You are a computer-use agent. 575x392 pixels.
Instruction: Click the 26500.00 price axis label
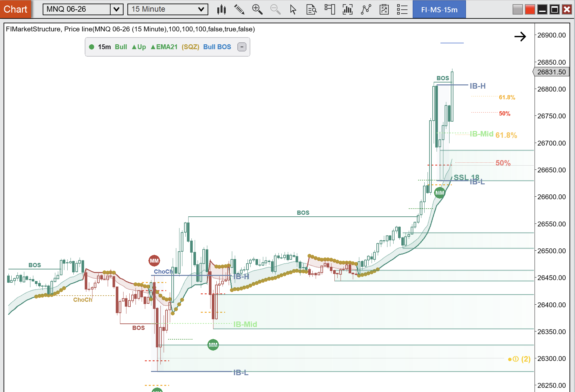click(551, 251)
